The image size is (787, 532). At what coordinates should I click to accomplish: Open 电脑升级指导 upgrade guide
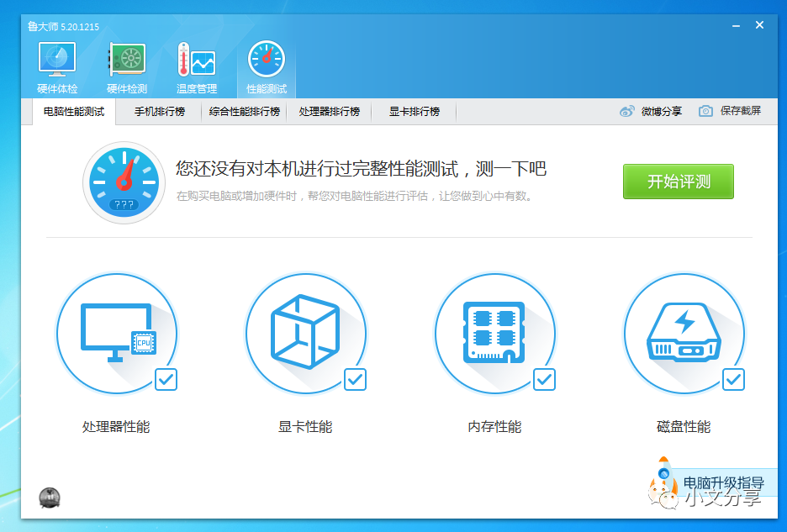tap(724, 482)
